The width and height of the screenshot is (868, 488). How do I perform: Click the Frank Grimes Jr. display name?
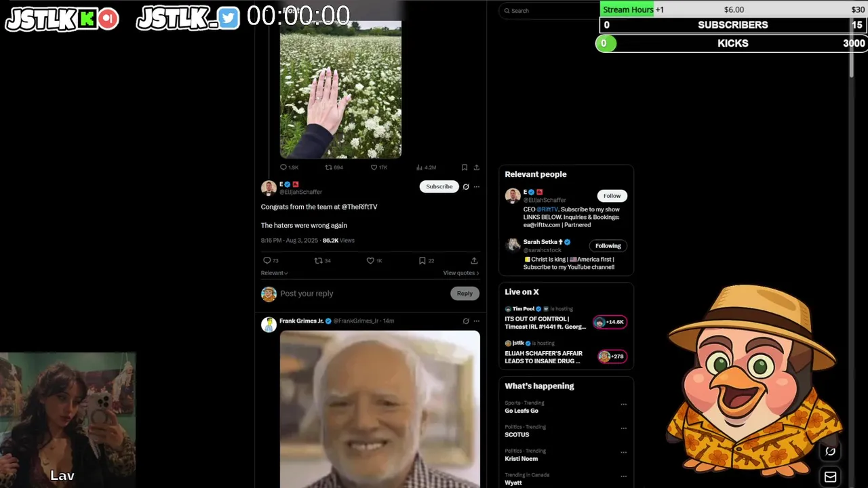pyautogui.click(x=301, y=321)
